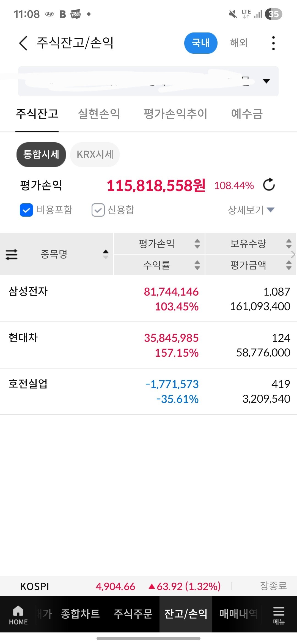Uncheck the 비용포함 checkbox

click(26, 210)
